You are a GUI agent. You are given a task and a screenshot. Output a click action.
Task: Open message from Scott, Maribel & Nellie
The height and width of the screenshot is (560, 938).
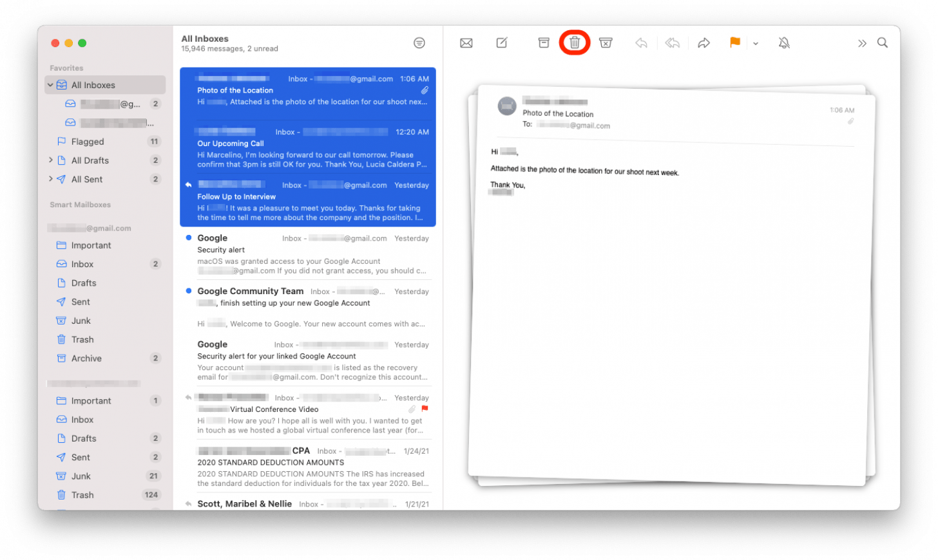coord(308,503)
